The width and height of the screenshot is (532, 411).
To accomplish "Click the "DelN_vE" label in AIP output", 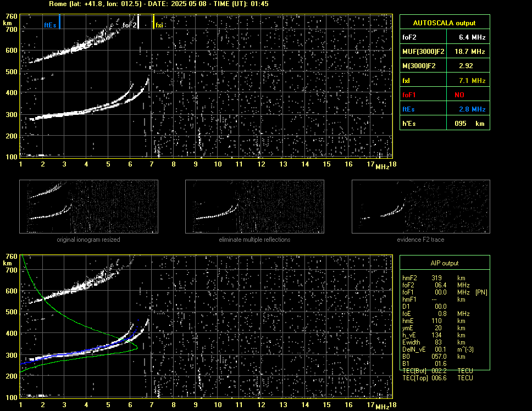I will pos(414,349).
